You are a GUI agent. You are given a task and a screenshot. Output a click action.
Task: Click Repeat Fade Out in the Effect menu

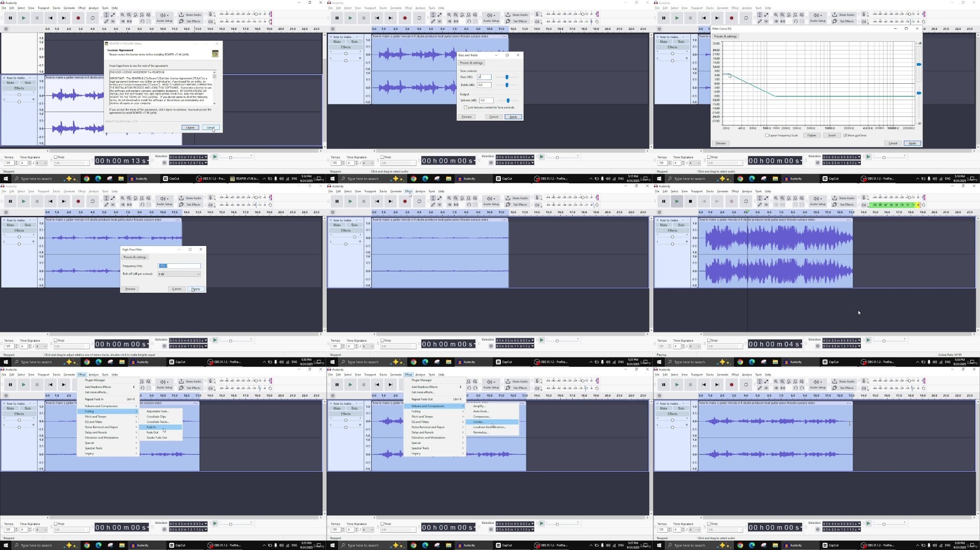coord(434,399)
